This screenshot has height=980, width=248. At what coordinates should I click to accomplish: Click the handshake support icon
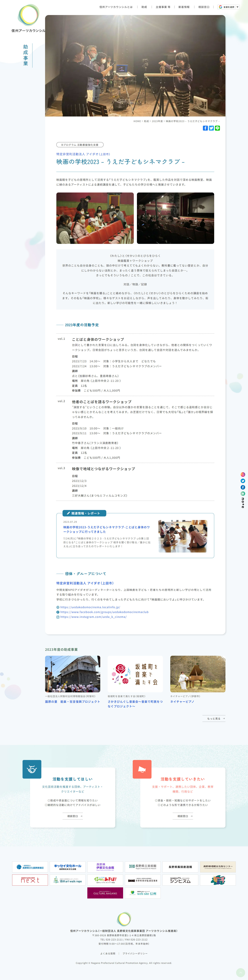point(32,769)
